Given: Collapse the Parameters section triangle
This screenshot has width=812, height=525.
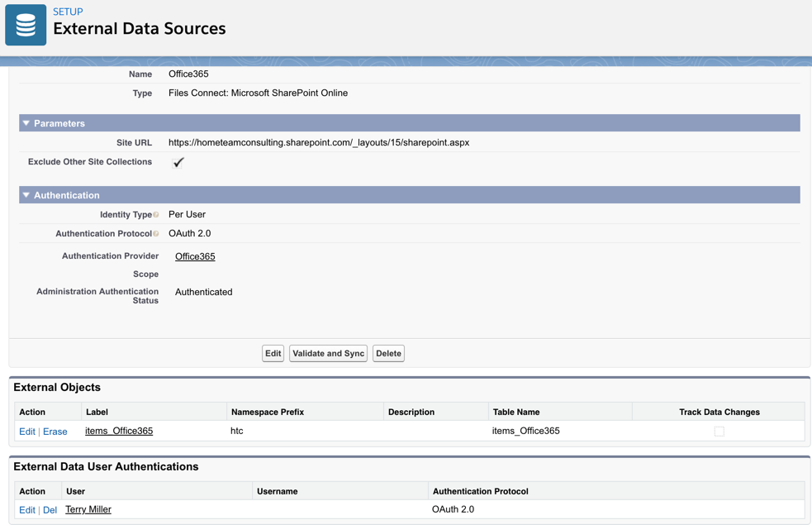Looking at the screenshot, I should [26, 123].
